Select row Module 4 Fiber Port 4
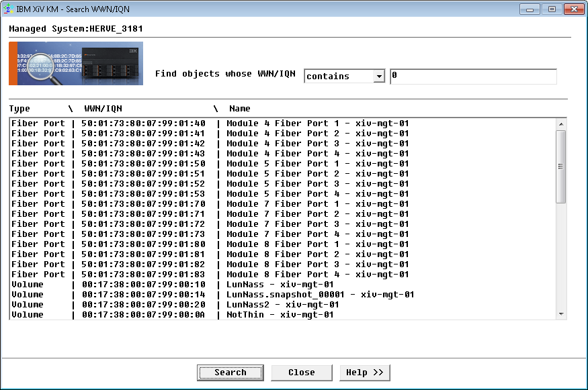This screenshot has height=390, width=588. point(283,154)
